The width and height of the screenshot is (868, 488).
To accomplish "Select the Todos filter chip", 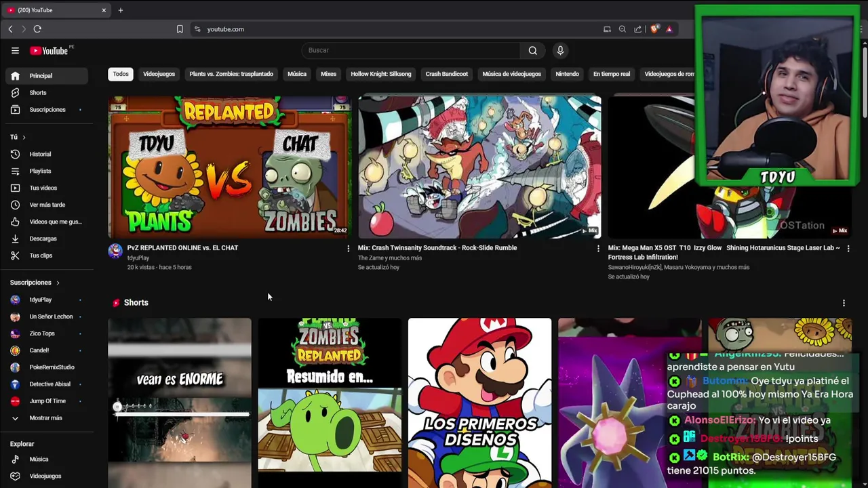I will 121,74.
